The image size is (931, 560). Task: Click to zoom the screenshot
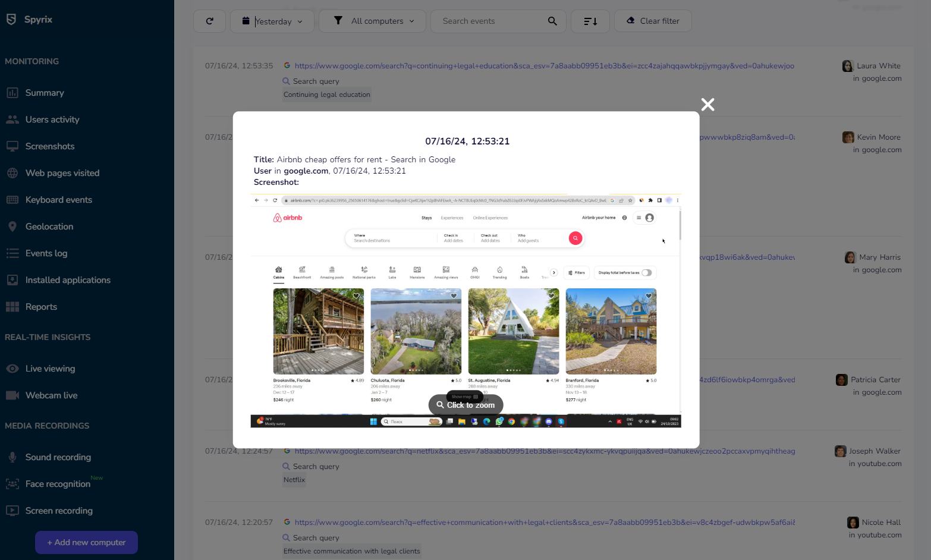[465, 405]
